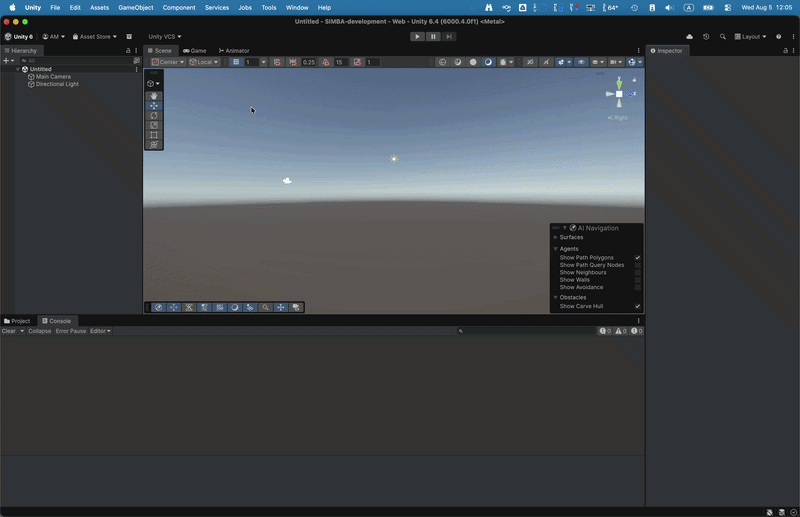The height and width of the screenshot is (517, 800).
Task: Switch to the Game tab
Action: [x=194, y=51]
